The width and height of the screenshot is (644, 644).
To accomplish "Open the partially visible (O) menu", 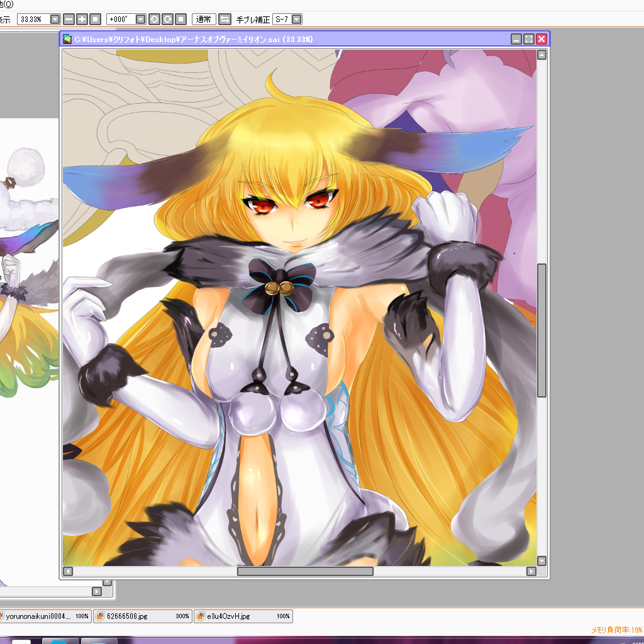I will (x=6, y=4).
